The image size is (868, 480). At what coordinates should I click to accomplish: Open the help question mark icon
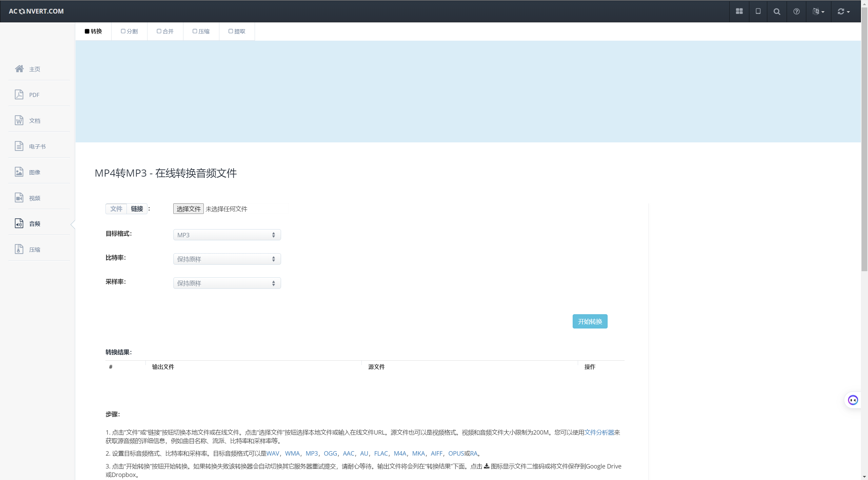point(796,11)
